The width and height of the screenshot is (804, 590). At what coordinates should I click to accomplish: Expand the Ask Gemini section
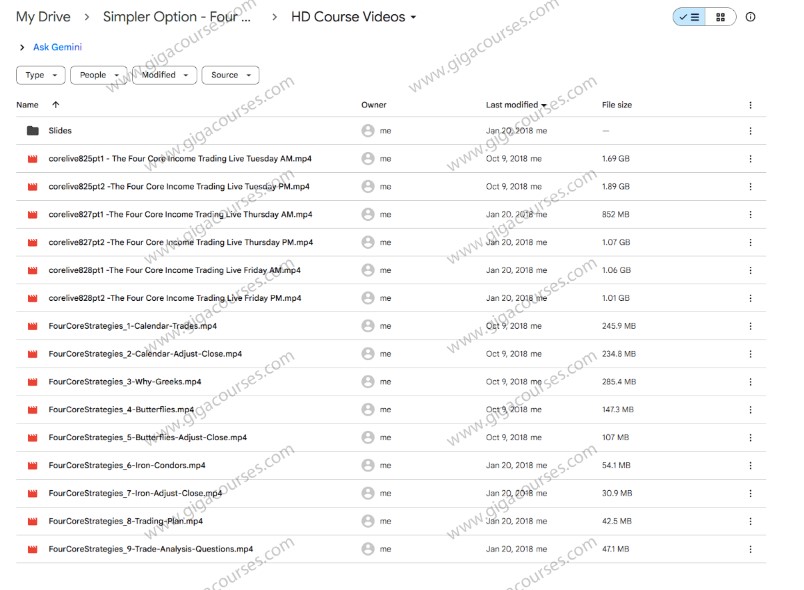(21, 47)
